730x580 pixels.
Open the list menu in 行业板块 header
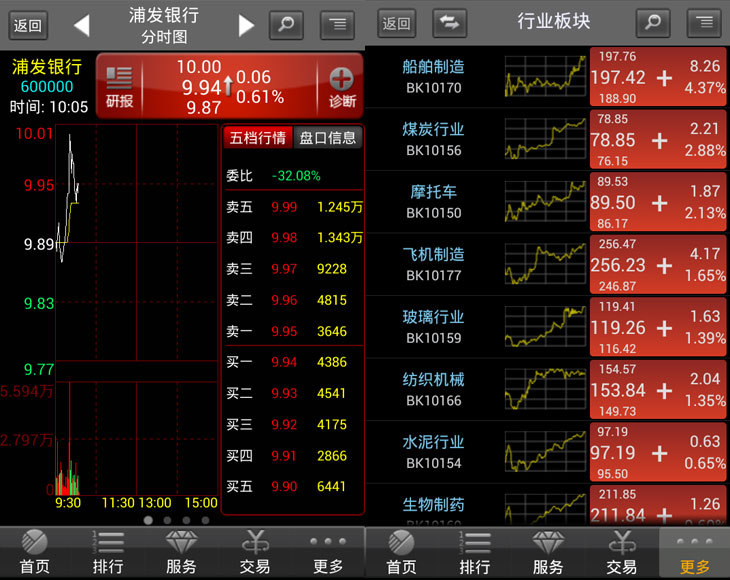(x=704, y=23)
